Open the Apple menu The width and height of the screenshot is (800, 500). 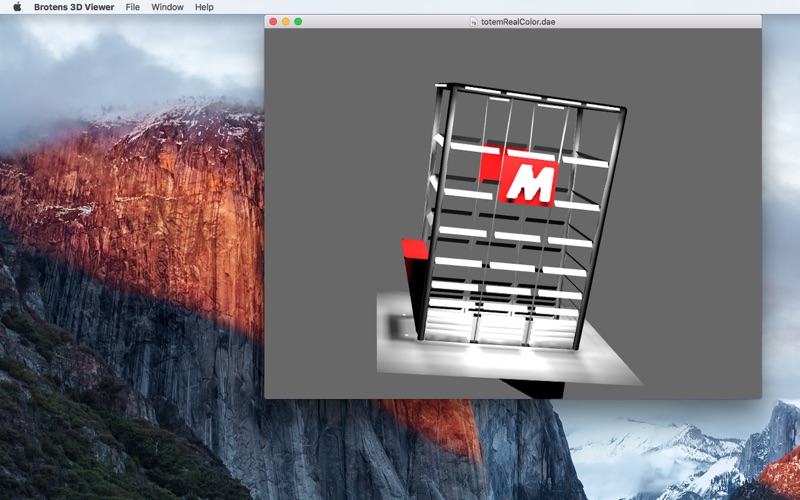tap(17, 7)
